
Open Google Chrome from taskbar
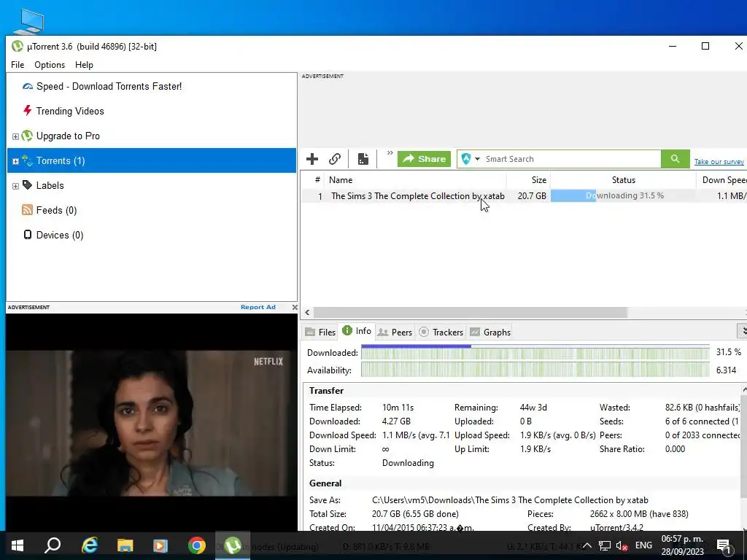click(197, 545)
